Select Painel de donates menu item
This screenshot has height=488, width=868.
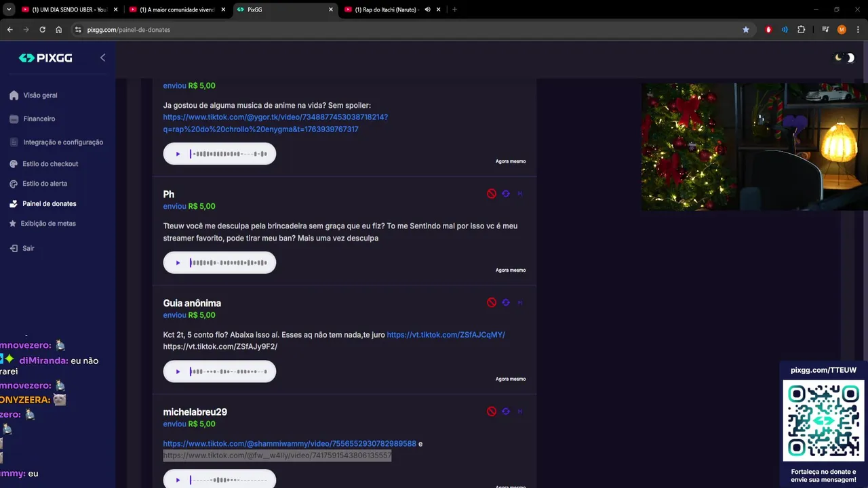click(x=49, y=203)
